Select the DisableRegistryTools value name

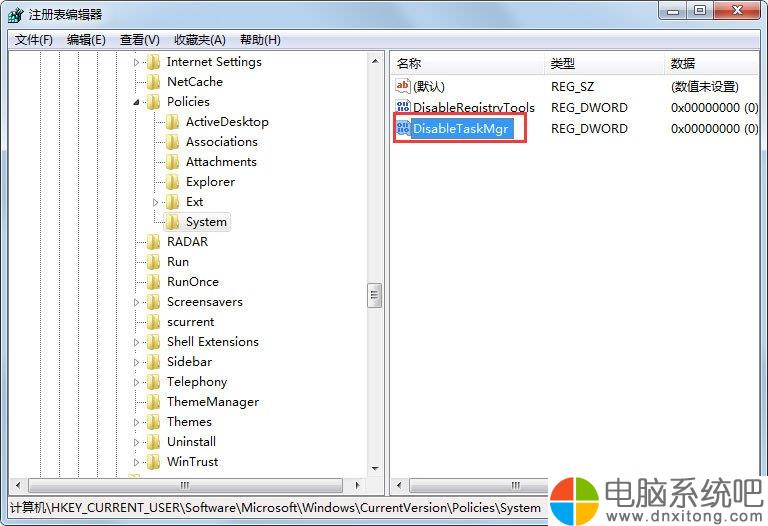(x=474, y=108)
